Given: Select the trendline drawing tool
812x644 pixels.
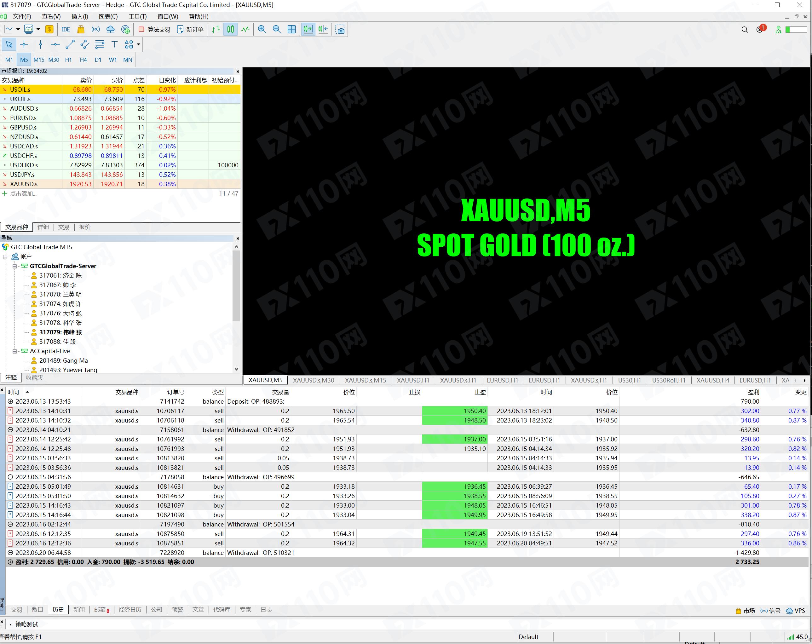Looking at the screenshot, I should point(70,44).
